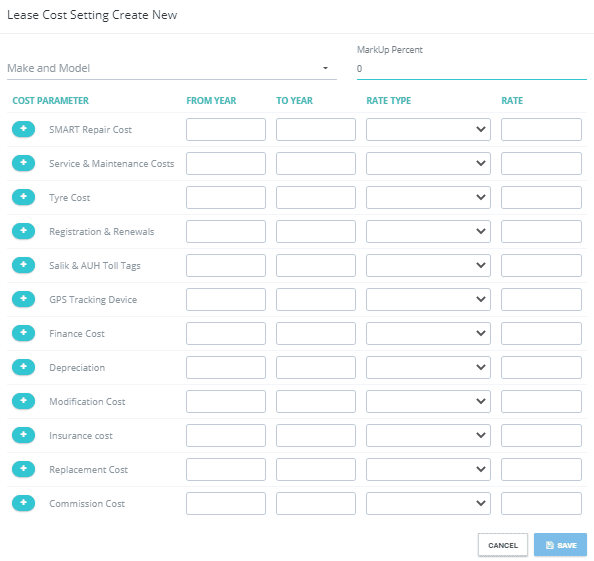Add row for Service & Maintenance Costs
The height and width of the screenshot is (561, 594).
23,163
